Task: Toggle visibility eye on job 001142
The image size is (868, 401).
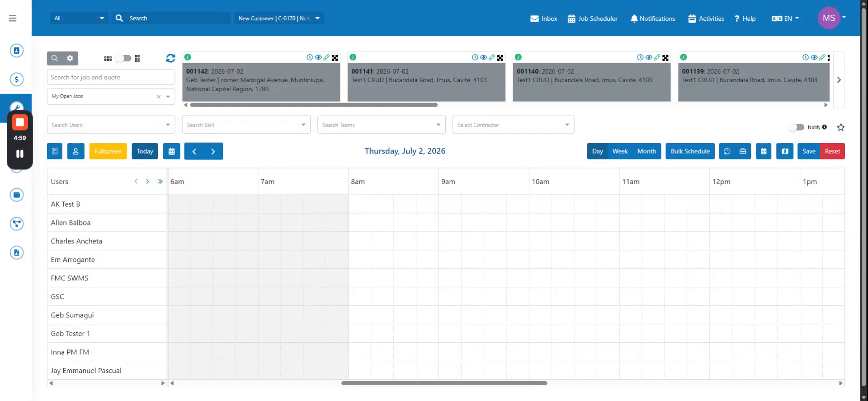Action: click(x=318, y=57)
